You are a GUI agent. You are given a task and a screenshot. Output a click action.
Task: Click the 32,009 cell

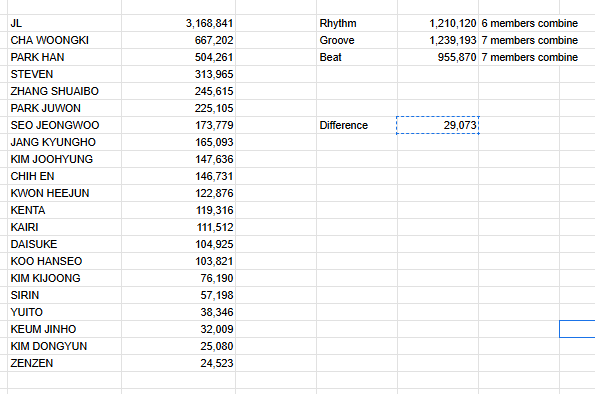point(178,329)
